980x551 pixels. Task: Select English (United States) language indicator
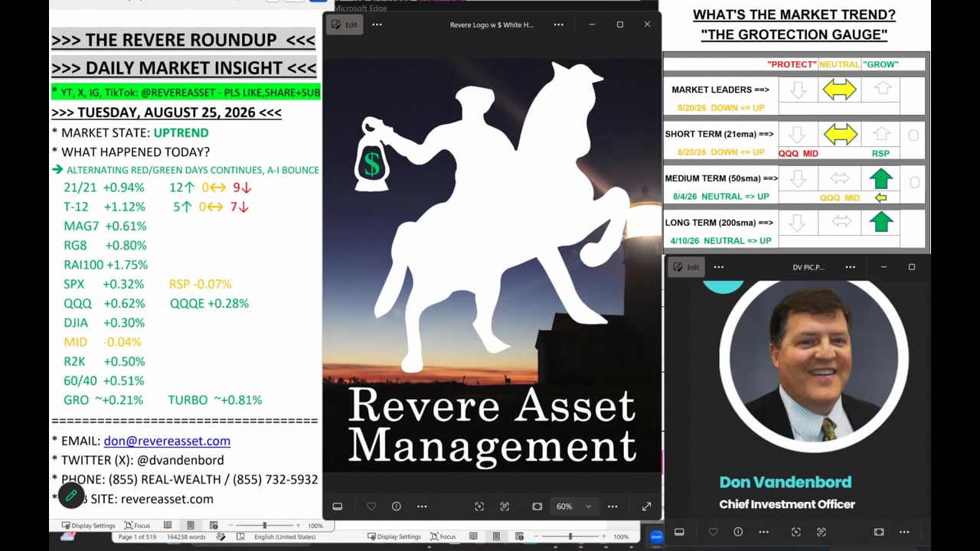pos(285,537)
